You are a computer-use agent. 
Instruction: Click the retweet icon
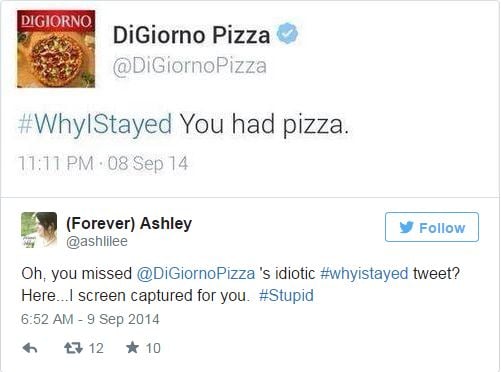pos(73,348)
